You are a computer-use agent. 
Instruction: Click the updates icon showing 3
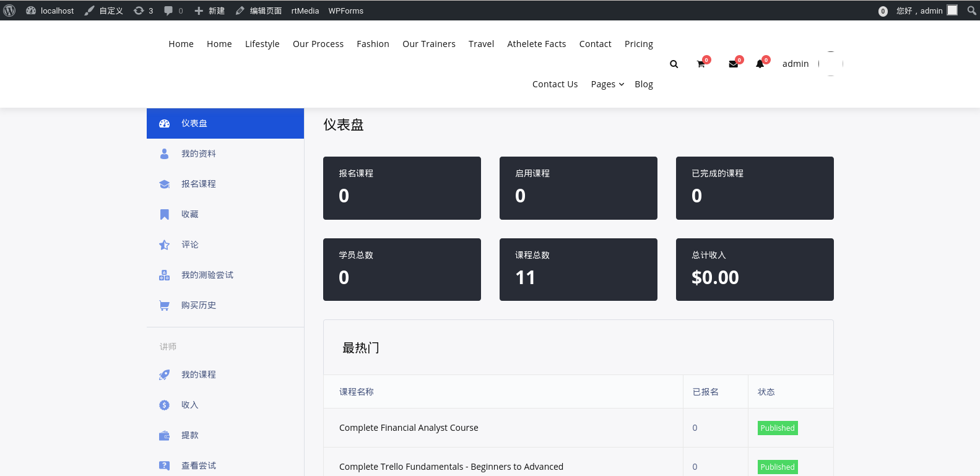[x=143, y=11]
